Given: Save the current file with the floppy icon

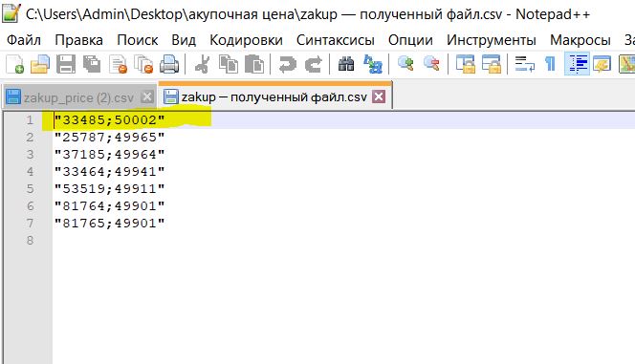Looking at the screenshot, I should click(66, 64).
